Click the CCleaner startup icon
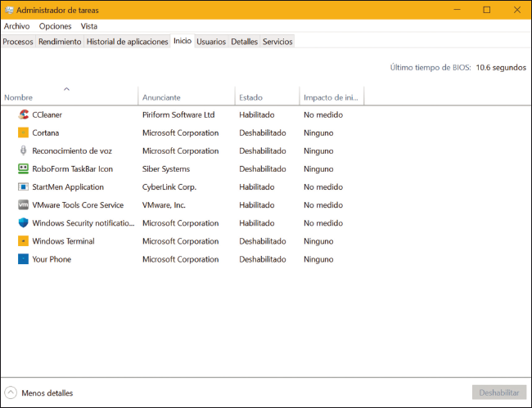 point(24,115)
